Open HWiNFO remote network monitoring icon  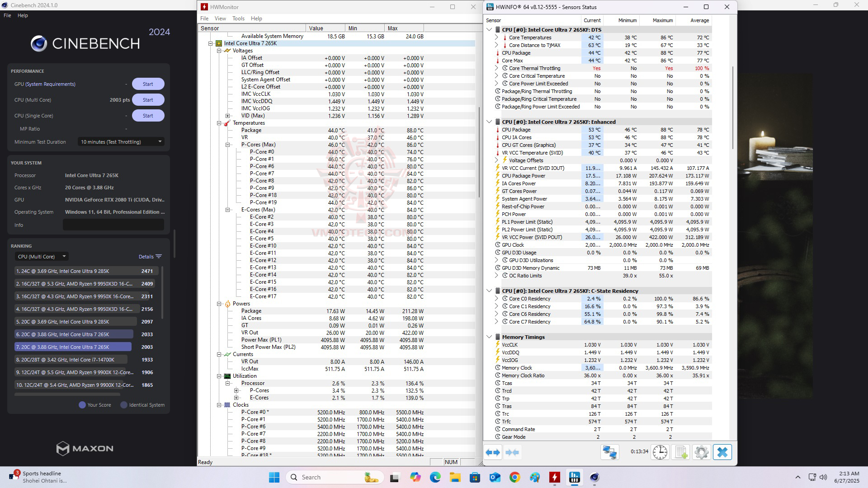tap(609, 452)
